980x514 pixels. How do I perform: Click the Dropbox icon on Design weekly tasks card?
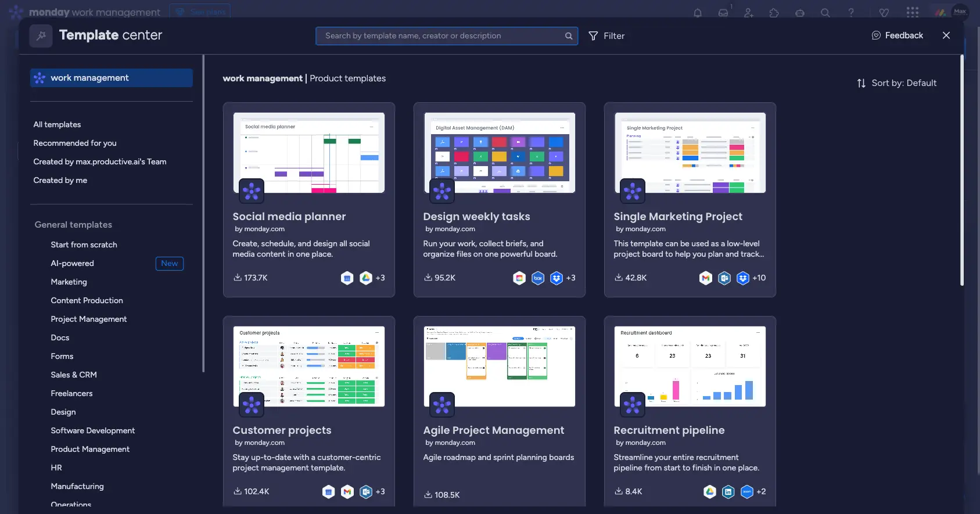click(x=557, y=278)
